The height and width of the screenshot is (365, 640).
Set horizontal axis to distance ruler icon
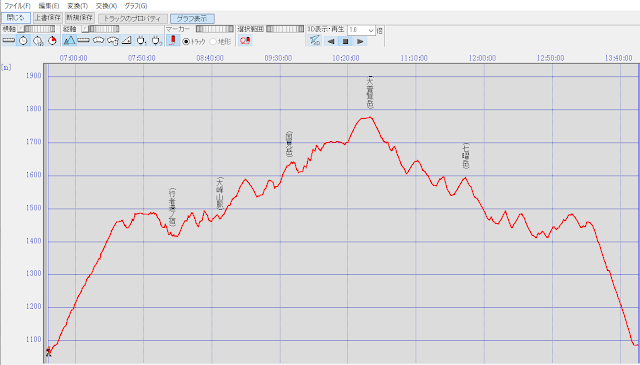click(x=9, y=40)
